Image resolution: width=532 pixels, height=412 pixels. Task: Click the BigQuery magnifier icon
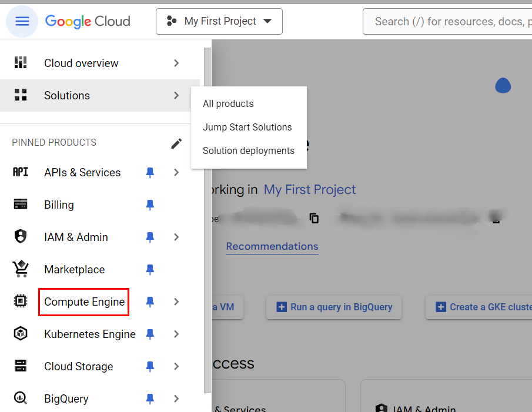point(21,398)
